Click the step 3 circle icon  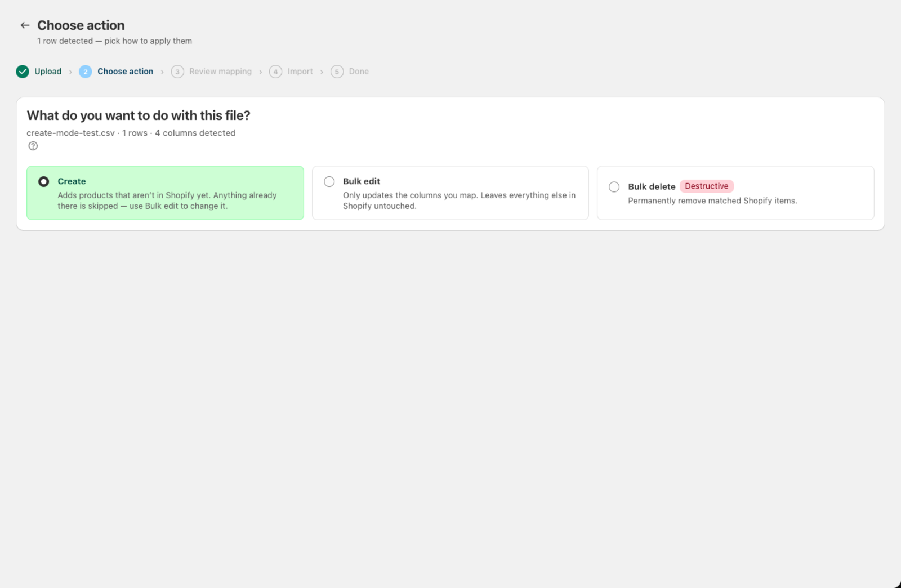pyautogui.click(x=177, y=72)
